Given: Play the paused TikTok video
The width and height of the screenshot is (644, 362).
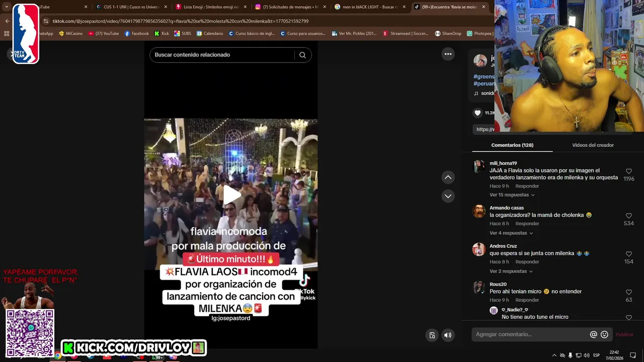Looking at the screenshot, I should click(231, 195).
